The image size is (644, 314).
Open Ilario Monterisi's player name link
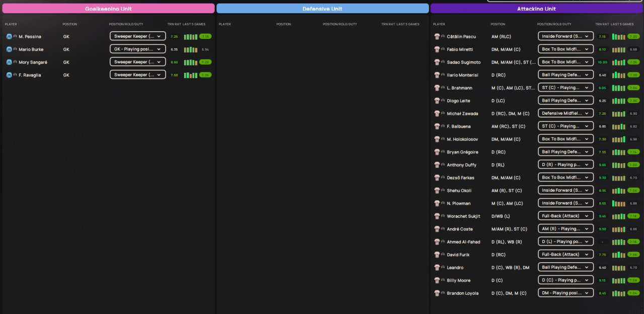point(463,75)
